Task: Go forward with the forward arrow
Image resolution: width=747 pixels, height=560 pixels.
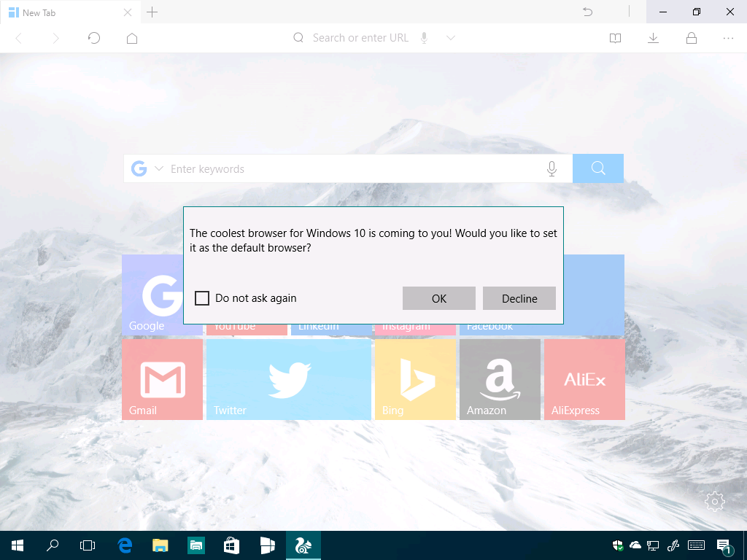Action: pos(55,38)
